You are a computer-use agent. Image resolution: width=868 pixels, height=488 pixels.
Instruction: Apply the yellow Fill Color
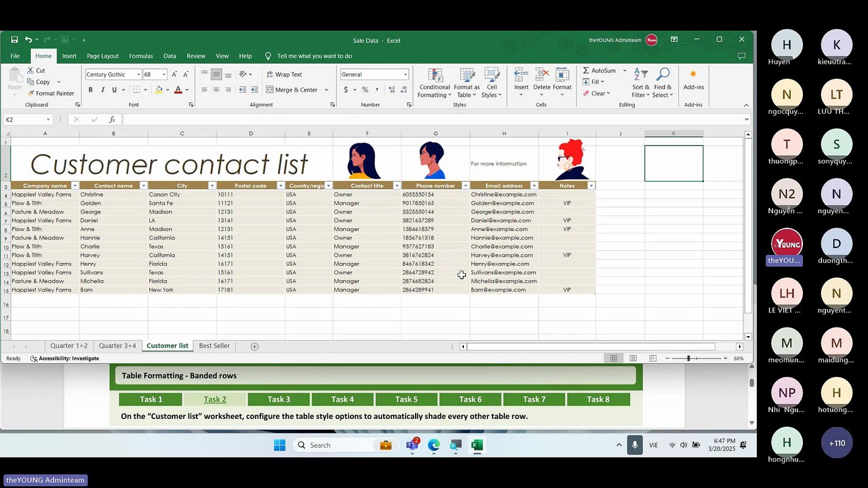(159, 89)
